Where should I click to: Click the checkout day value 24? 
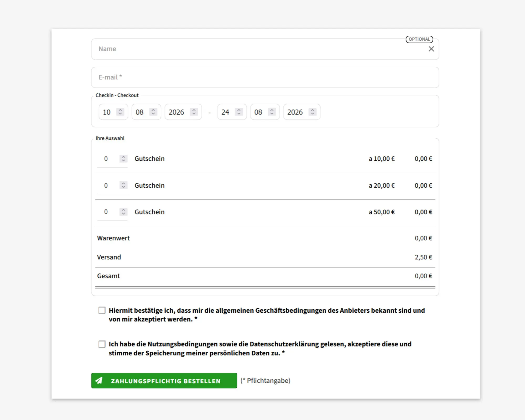coord(225,112)
